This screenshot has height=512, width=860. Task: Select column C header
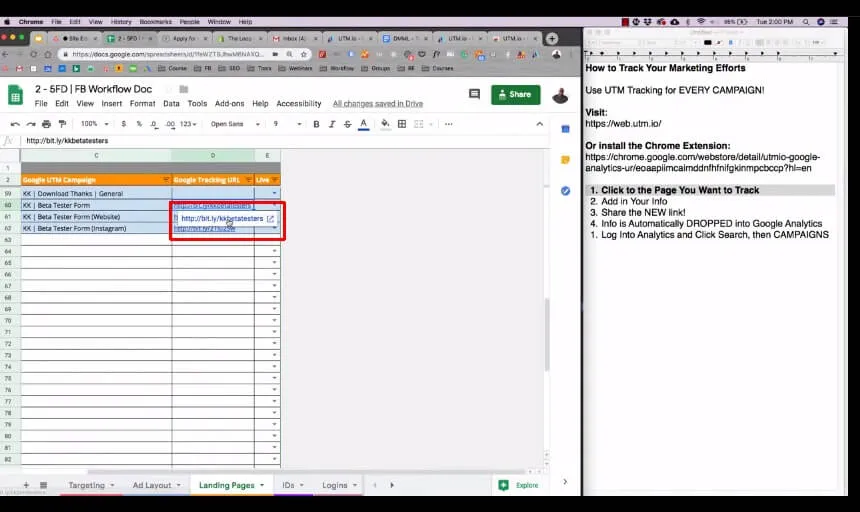coord(96,156)
